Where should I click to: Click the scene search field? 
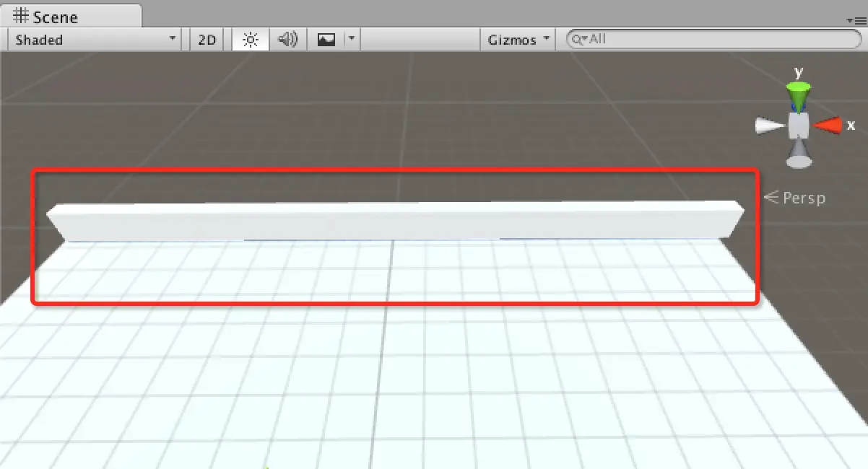tap(713, 40)
